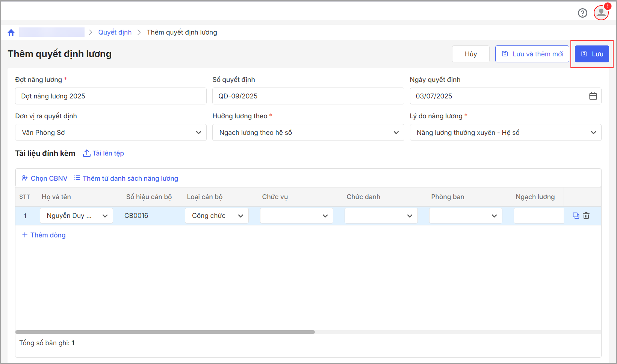Click the horizontal table scrollbar

[x=165, y=332]
